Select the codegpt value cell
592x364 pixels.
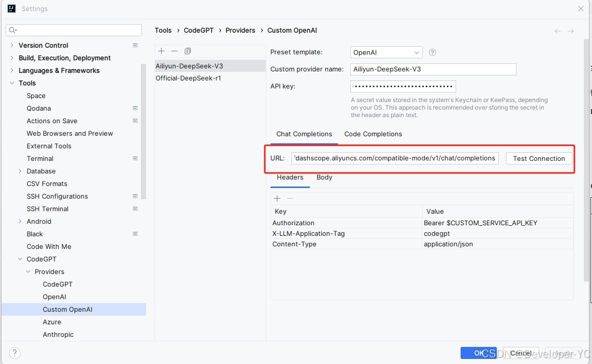[x=497, y=233]
